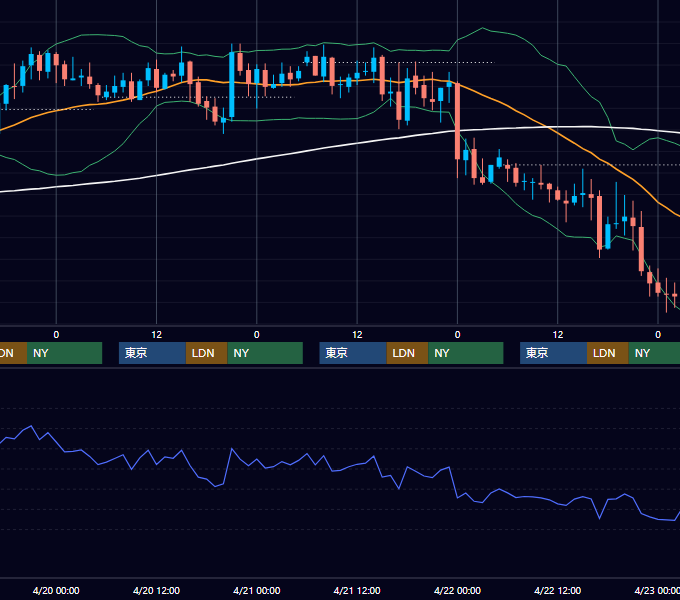Select the LDN session block on 4/20
The image size is (680, 600).
206,353
